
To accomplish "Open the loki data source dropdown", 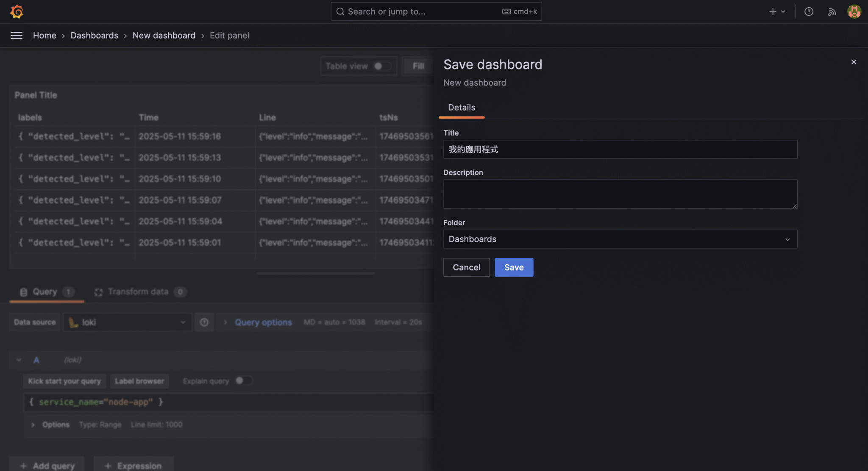I will pos(127,322).
